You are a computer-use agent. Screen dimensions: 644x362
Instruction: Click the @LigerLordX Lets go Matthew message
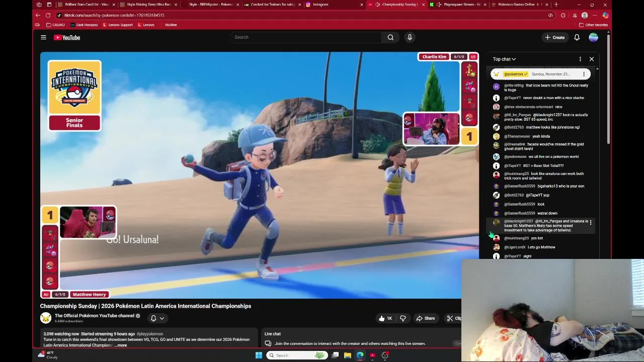coord(541,247)
